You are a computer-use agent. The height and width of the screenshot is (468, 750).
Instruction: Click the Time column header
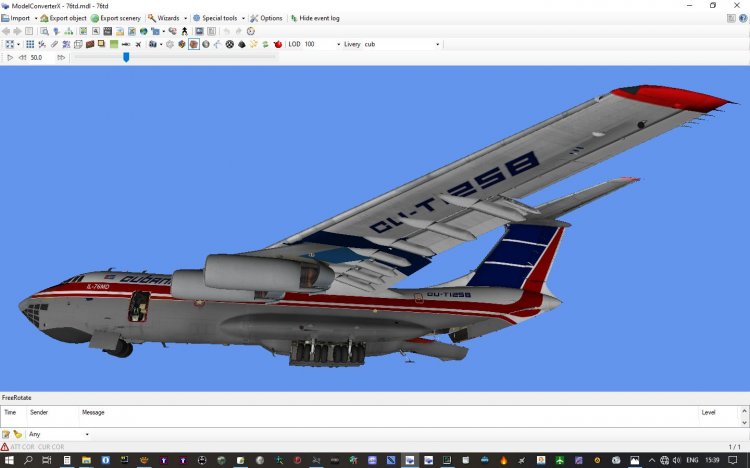[x=10, y=412]
